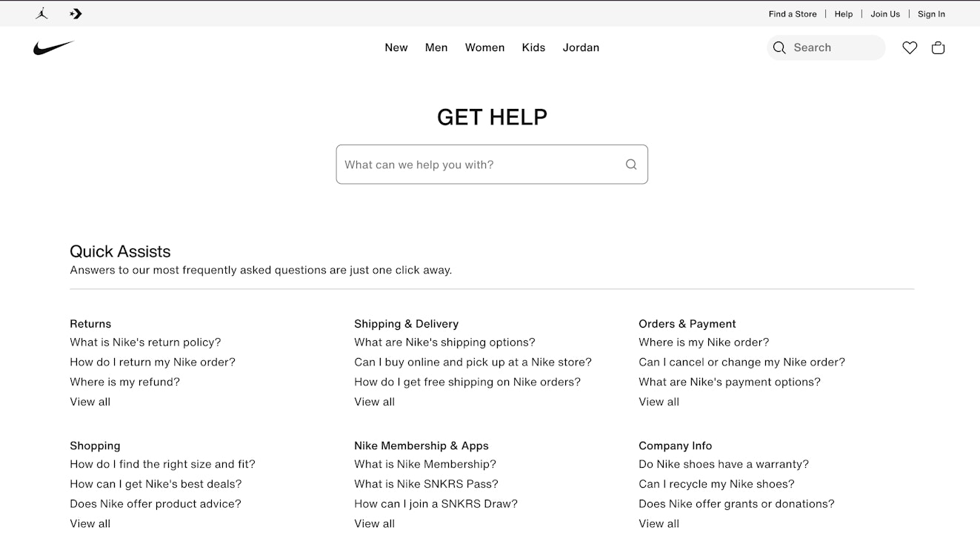
Task: Expand the New navigation menu
Action: [x=396, y=47]
